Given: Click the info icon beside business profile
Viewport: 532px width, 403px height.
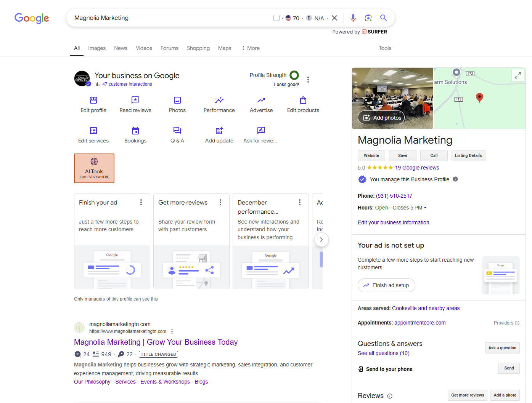Looking at the screenshot, I should (x=455, y=179).
